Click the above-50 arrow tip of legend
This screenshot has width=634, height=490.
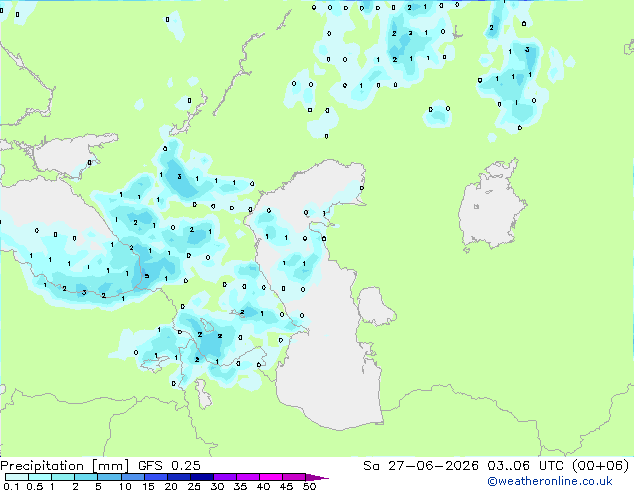(x=317, y=477)
